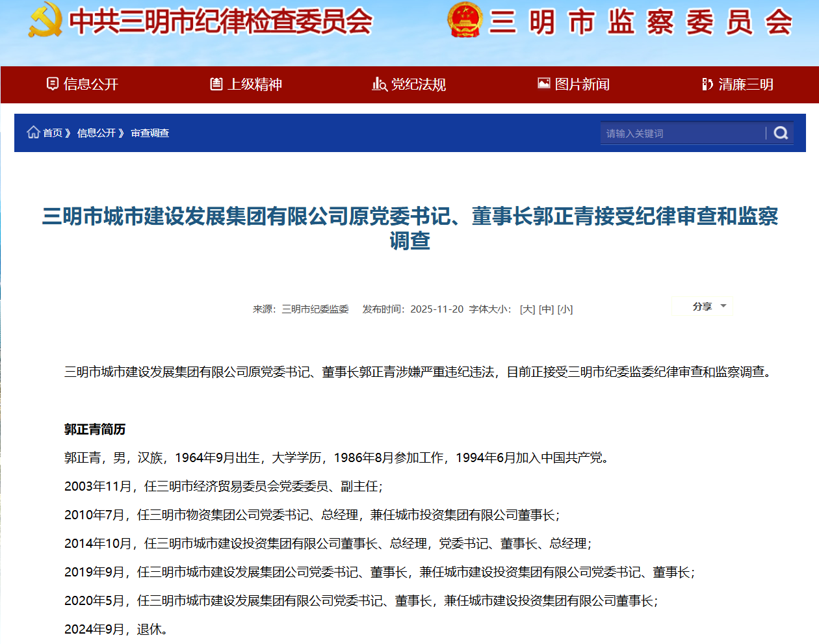
Task: Click the 图片新闻 picture icon
Action: click(x=543, y=83)
